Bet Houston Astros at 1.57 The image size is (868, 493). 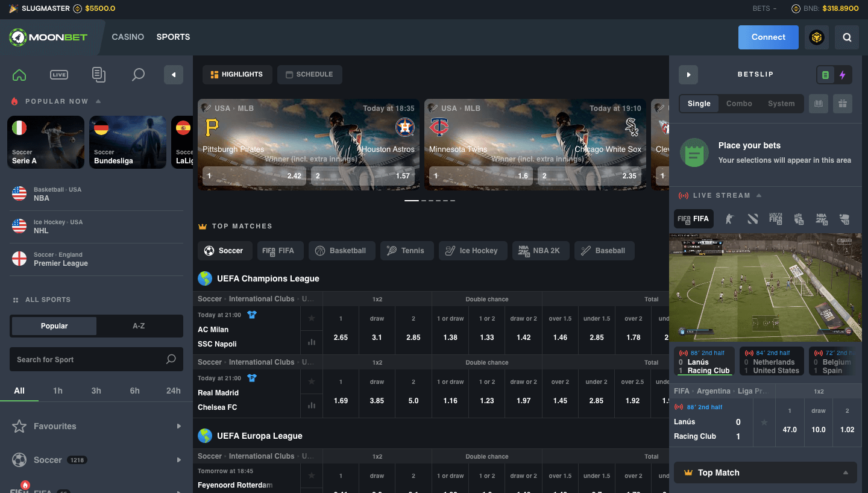pyautogui.click(x=363, y=176)
